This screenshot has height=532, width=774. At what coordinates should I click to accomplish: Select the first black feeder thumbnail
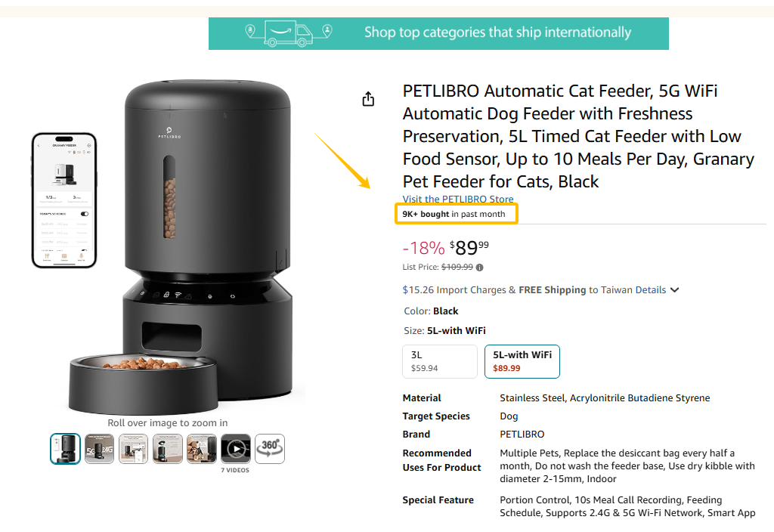coord(65,449)
